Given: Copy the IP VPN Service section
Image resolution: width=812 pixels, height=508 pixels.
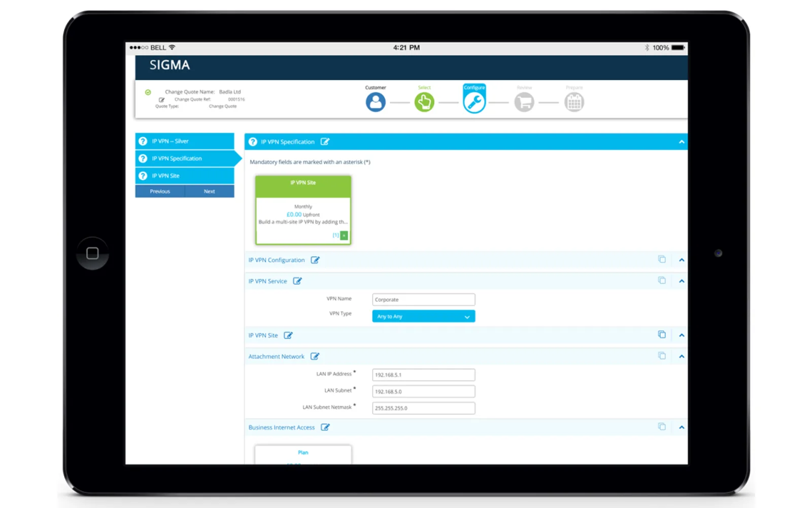Looking at the screenshot, I should tap(662, 280).
